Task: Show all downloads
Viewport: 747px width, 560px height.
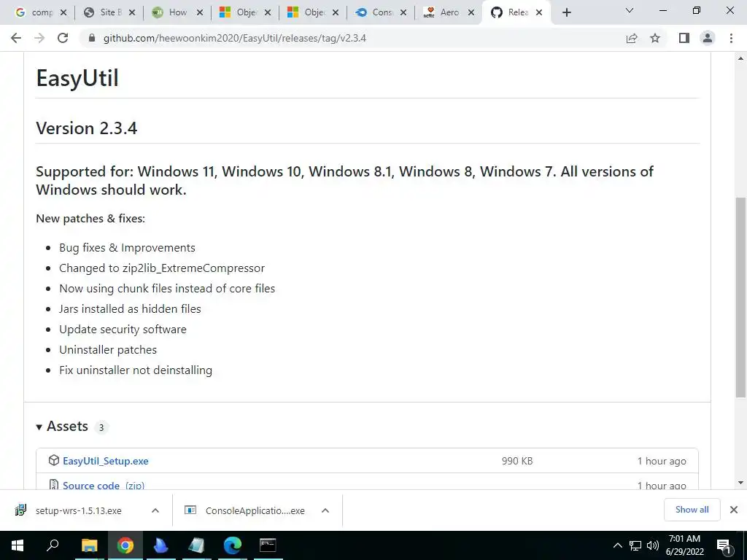Action: coord(692,510)
